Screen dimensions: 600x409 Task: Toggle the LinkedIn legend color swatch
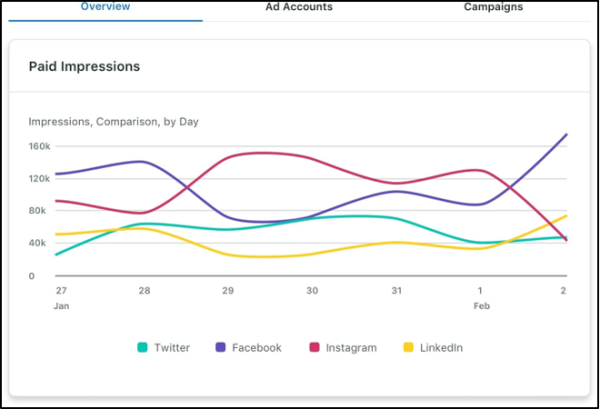(408, 347)
